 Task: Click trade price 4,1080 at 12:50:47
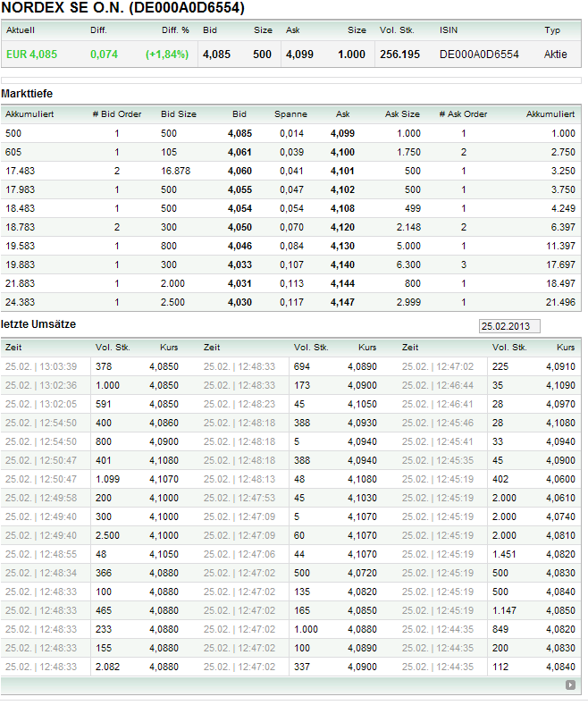[x=164, y=460]
